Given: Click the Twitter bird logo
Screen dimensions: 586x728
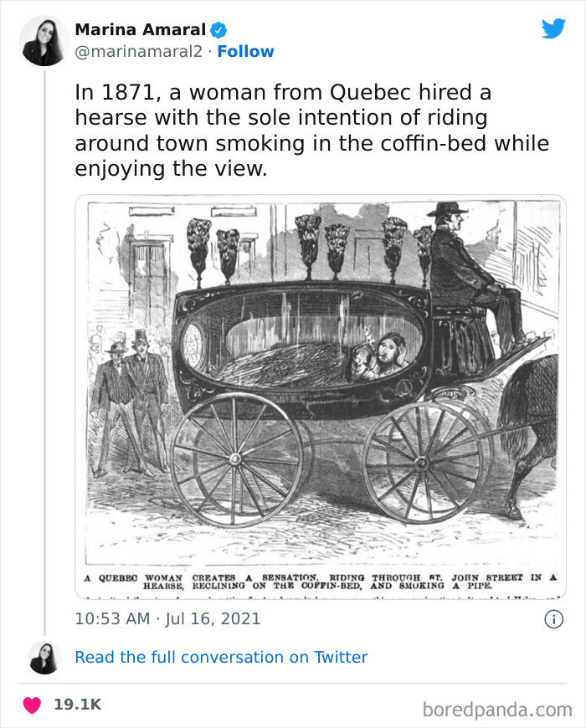Looking at the screenshot, I should coord(553,28).
